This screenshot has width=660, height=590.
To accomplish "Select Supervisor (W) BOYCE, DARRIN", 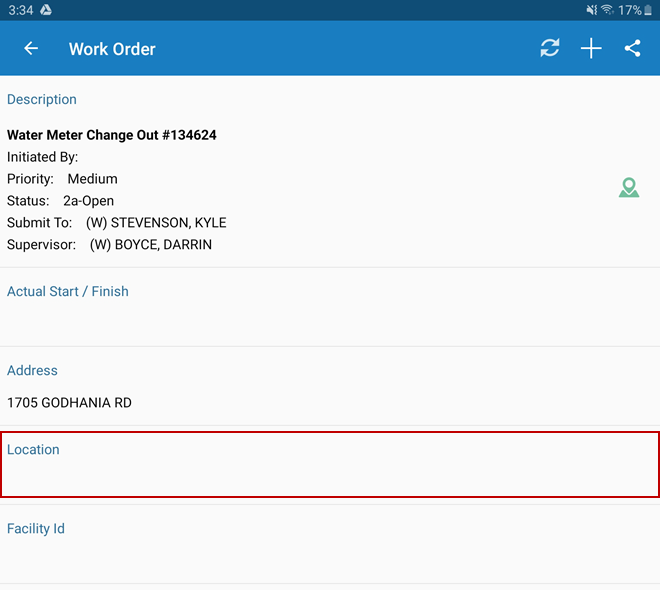I will pos(109,245).
